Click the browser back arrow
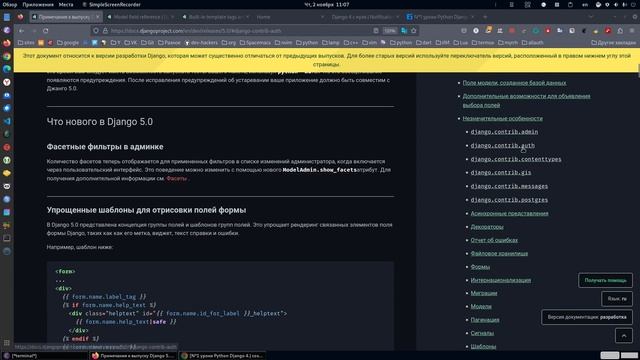This screenshot has height=360, width=640. [22, 31]
